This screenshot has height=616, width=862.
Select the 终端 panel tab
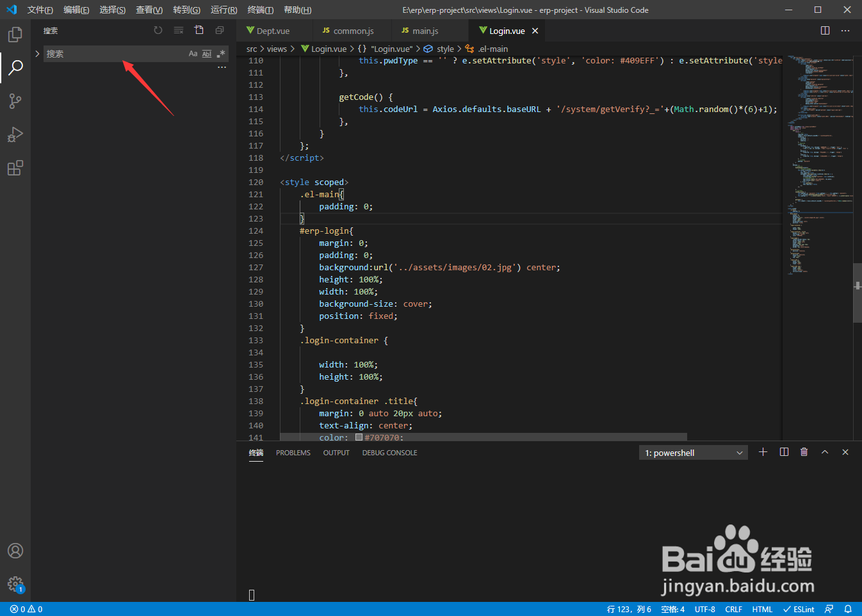pyautogui.click(x=256, y=453)
